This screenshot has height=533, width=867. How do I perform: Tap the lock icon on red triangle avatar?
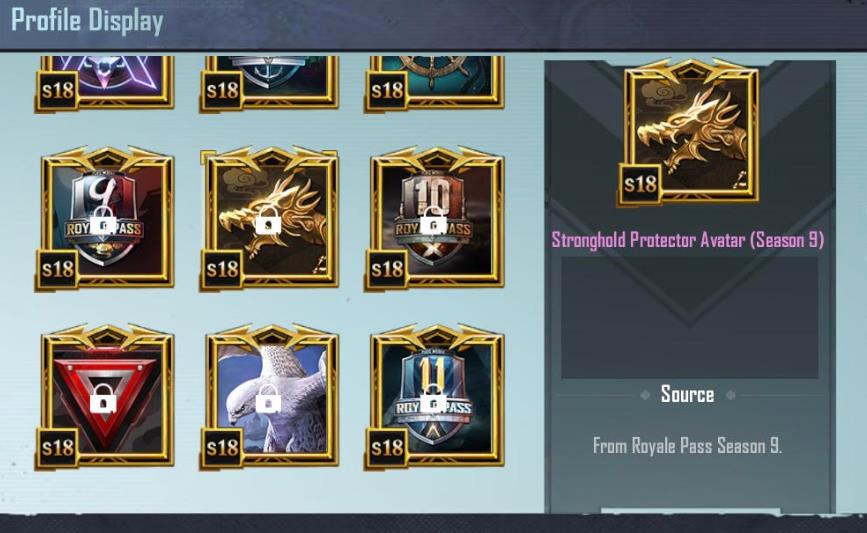point(103,398)
